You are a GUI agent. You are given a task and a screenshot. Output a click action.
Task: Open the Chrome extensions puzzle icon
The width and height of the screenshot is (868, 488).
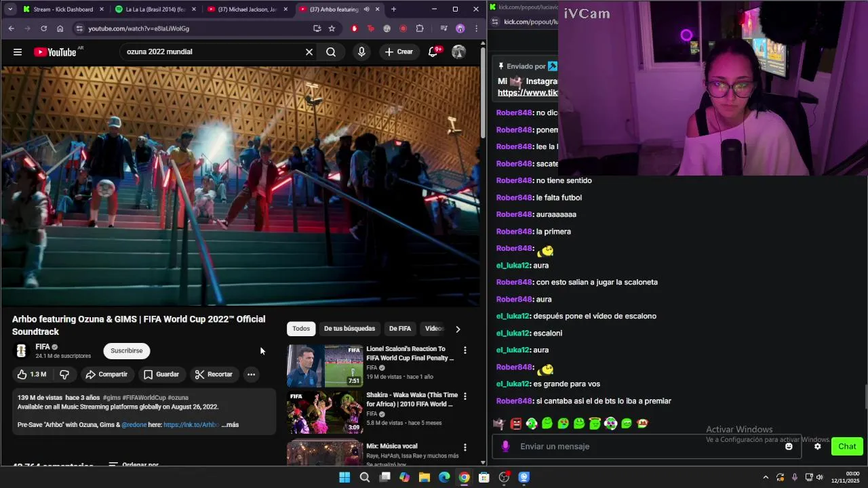coord(420,28)
